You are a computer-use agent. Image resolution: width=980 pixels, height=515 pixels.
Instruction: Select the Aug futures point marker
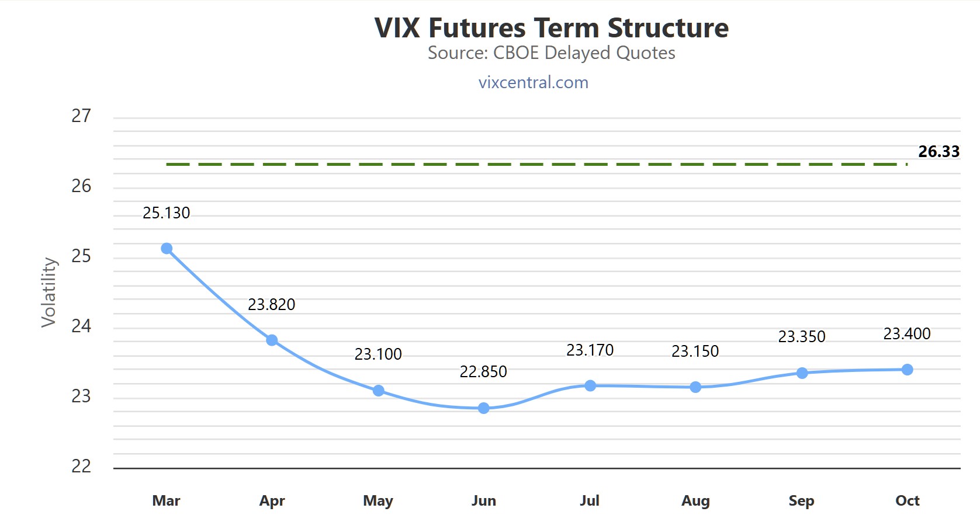(x=695, y=387)
